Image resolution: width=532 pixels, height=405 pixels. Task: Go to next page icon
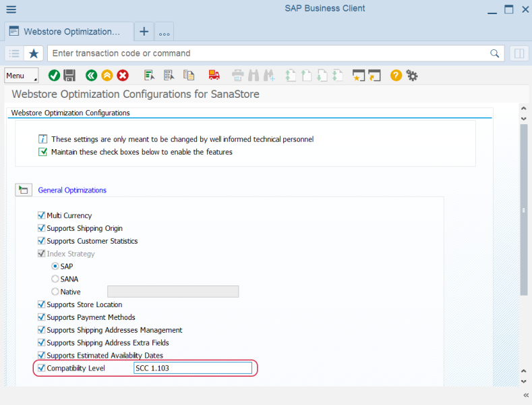(x=322, y=76)
